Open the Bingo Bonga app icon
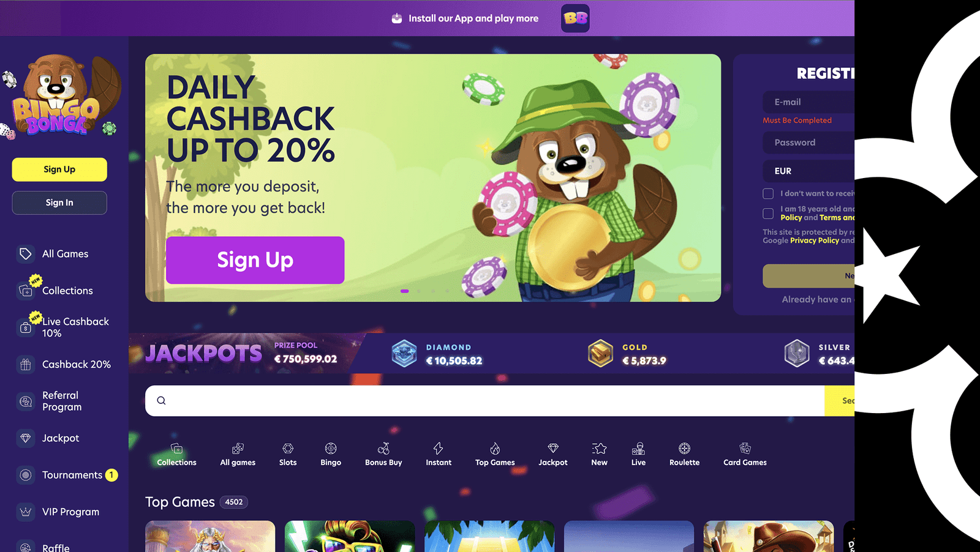Image resolution: width=980 pixels, height=552 pixels. 575,18
